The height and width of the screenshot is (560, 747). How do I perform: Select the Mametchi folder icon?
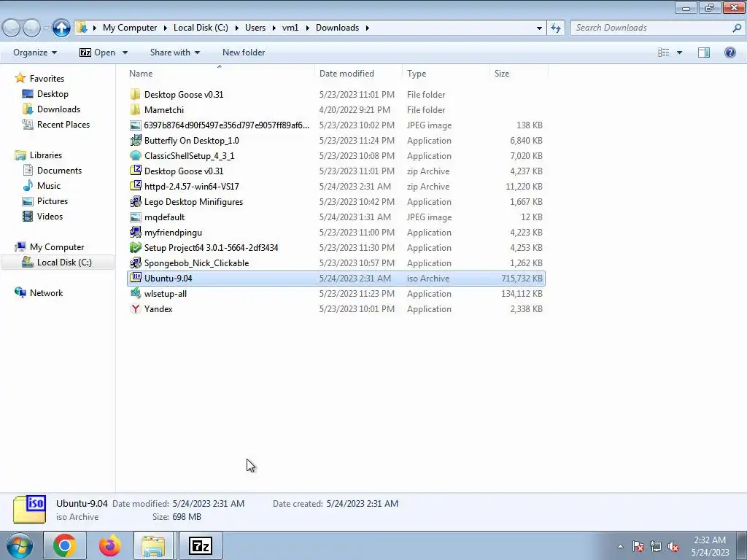tap(135, 109)
